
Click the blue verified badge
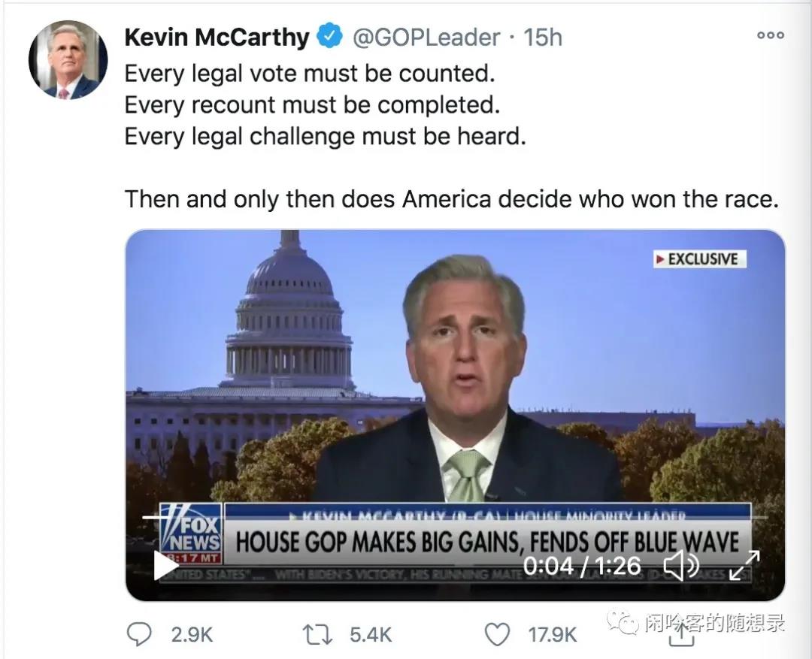pos(329,36)
